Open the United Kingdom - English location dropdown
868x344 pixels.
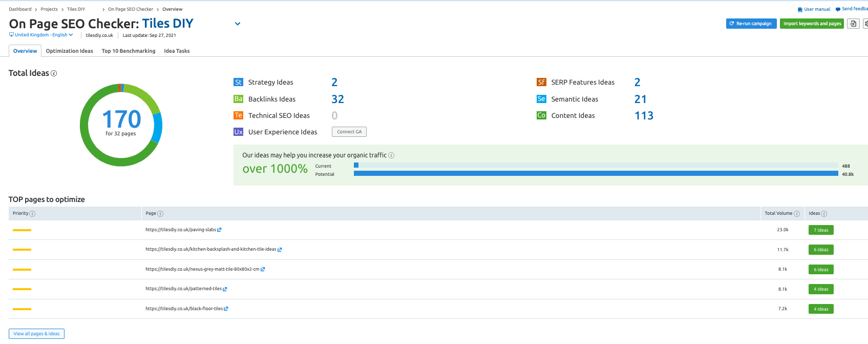click(x=44, y=35)
